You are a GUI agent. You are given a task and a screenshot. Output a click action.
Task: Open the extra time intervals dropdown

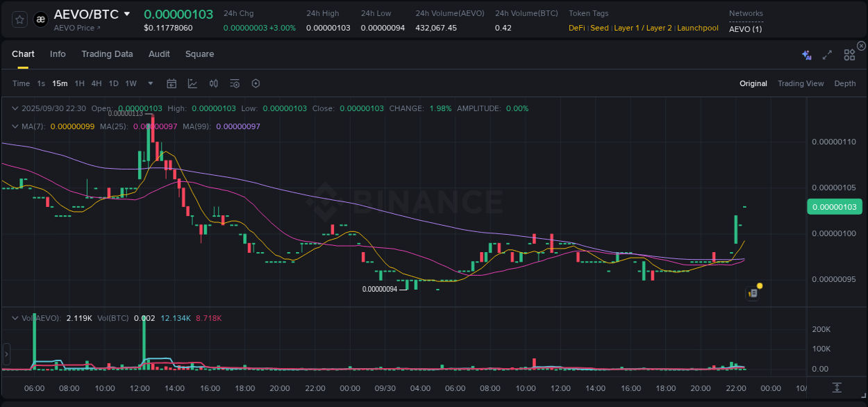point(149,83)
